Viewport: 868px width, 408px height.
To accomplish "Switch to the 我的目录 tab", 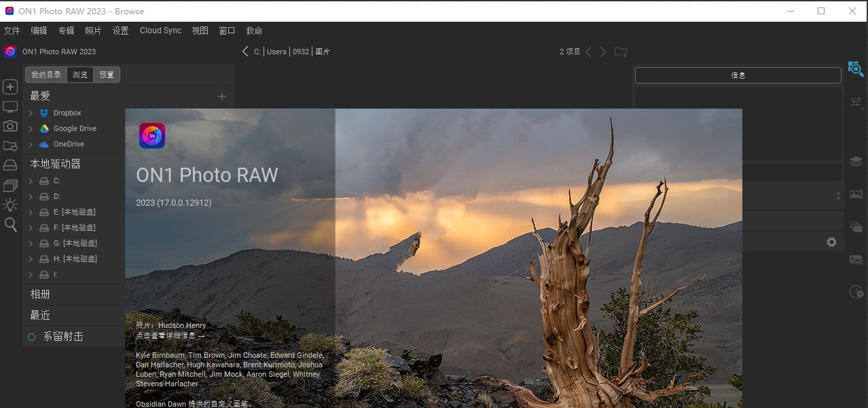I will click(46, 75).
